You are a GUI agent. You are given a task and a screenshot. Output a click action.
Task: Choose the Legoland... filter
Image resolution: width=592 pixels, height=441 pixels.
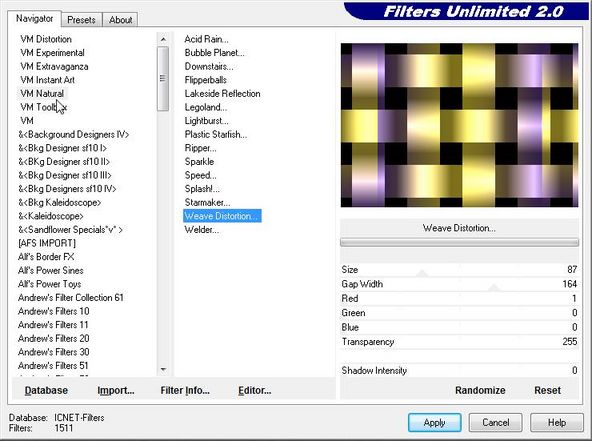[x=206, y=107]
